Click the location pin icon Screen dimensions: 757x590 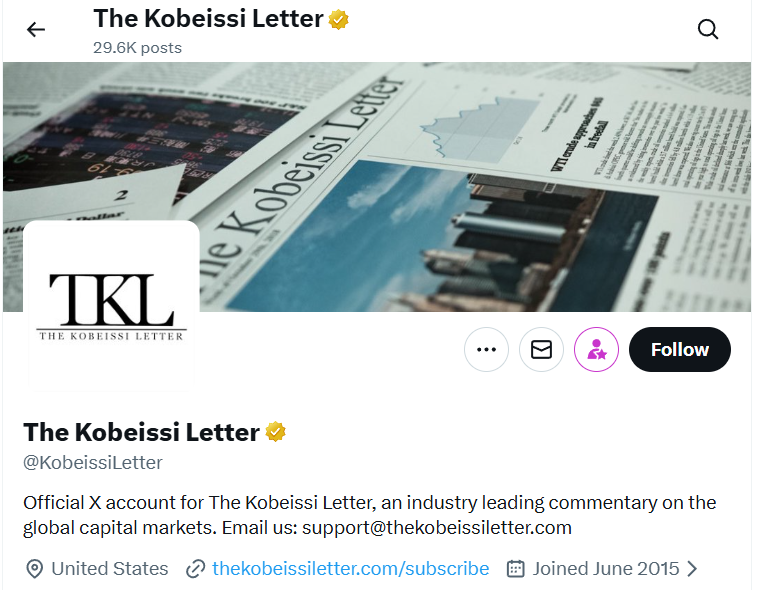(x=34, y=569)
